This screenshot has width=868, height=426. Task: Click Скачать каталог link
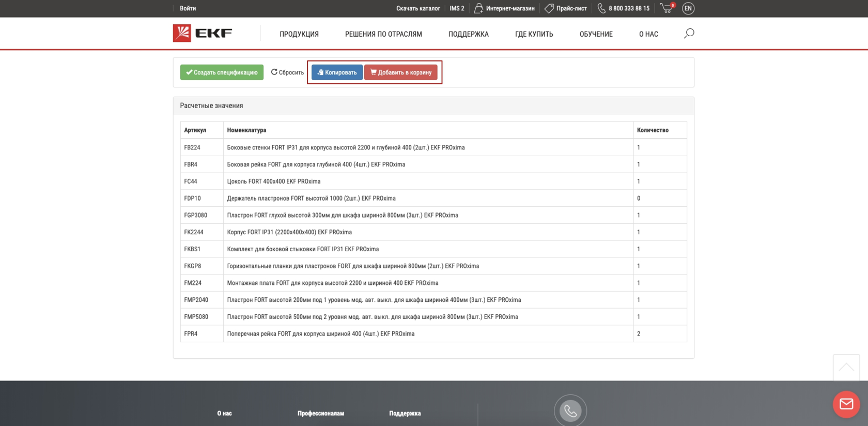click(418, 8)
